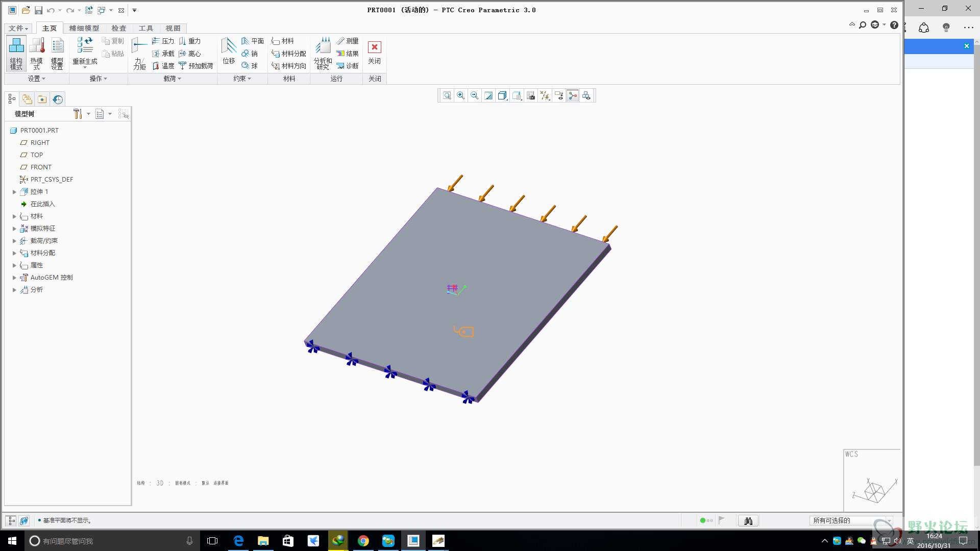The height and width of the screenshot is (551, 980).
Task: Select PRT_CSYS_DEF in model tree
Action: coord(46,180)
